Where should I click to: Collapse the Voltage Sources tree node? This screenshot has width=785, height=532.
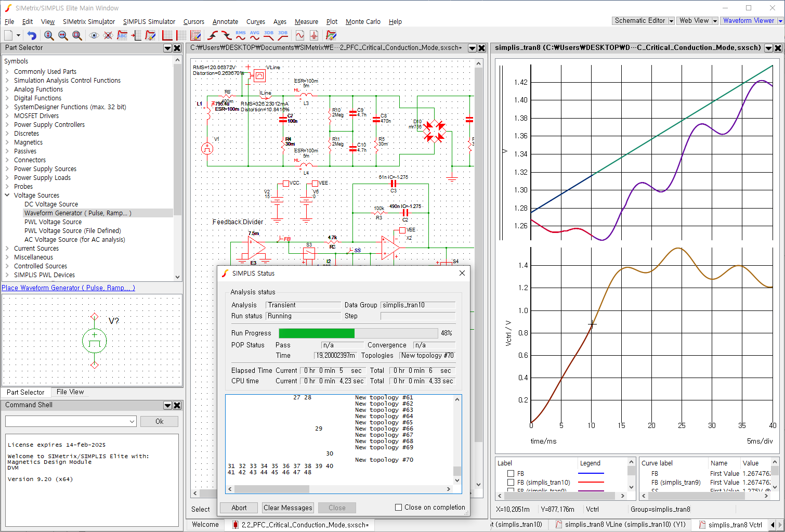click(7, 196)
